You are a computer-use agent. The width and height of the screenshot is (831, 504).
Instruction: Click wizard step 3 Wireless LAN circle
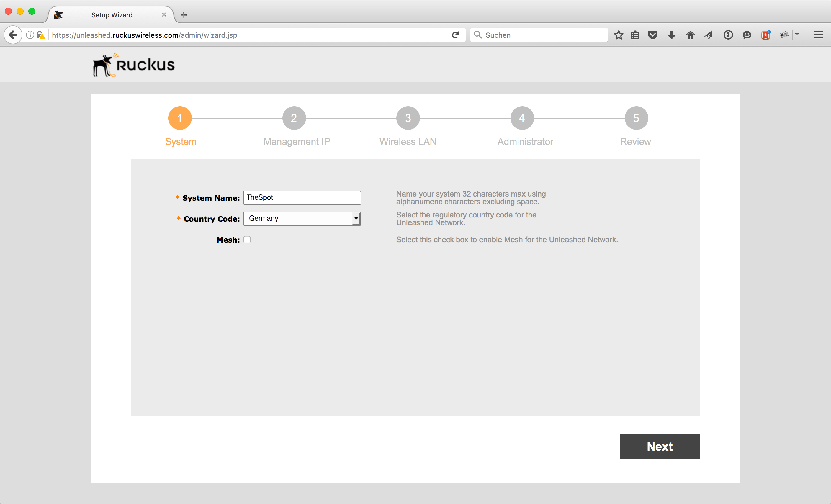(408, 118)
